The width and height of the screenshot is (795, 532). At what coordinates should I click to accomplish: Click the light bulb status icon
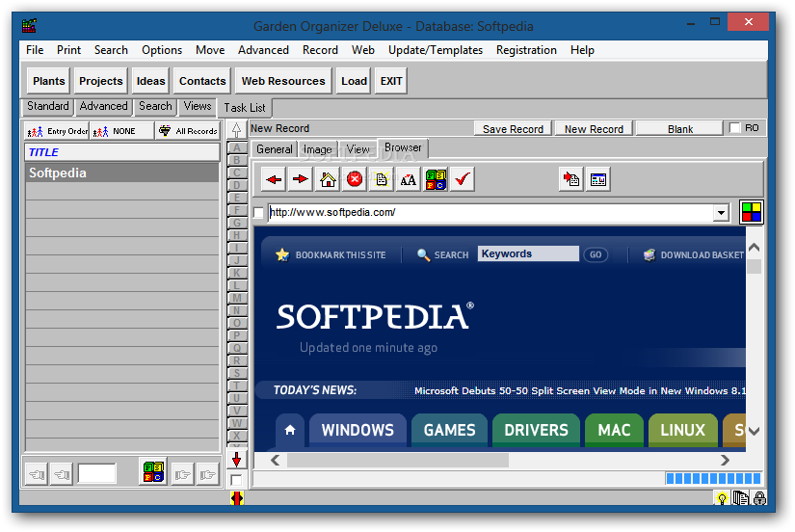[722, 498]
